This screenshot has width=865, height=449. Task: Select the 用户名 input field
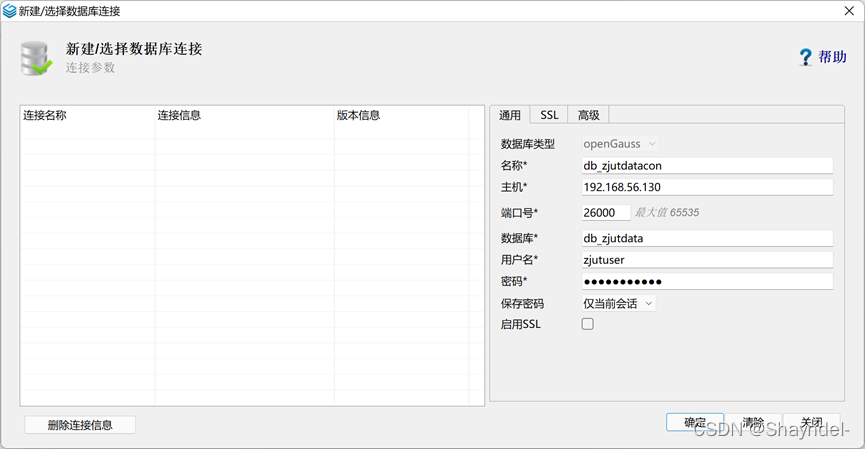tap(706, 260)
